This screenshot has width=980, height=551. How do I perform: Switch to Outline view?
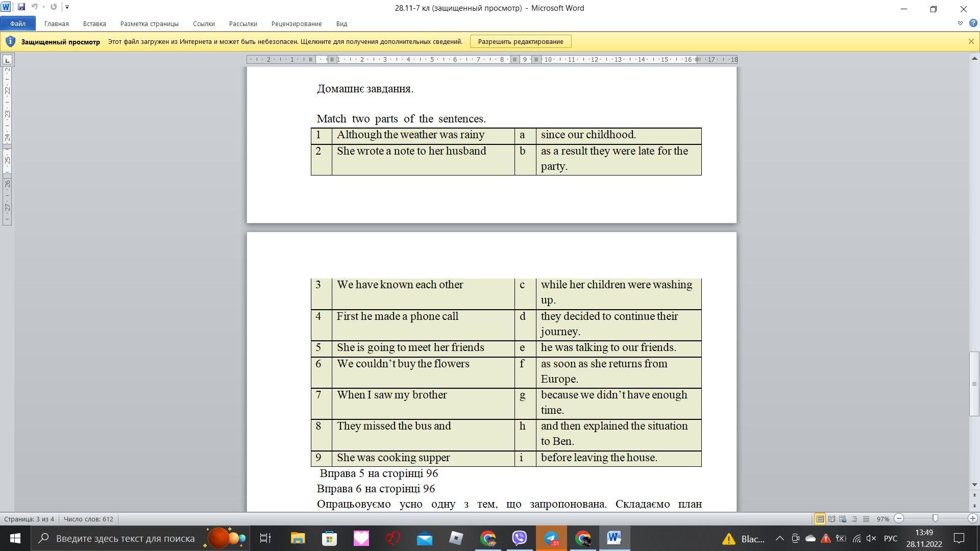point(854,519)
